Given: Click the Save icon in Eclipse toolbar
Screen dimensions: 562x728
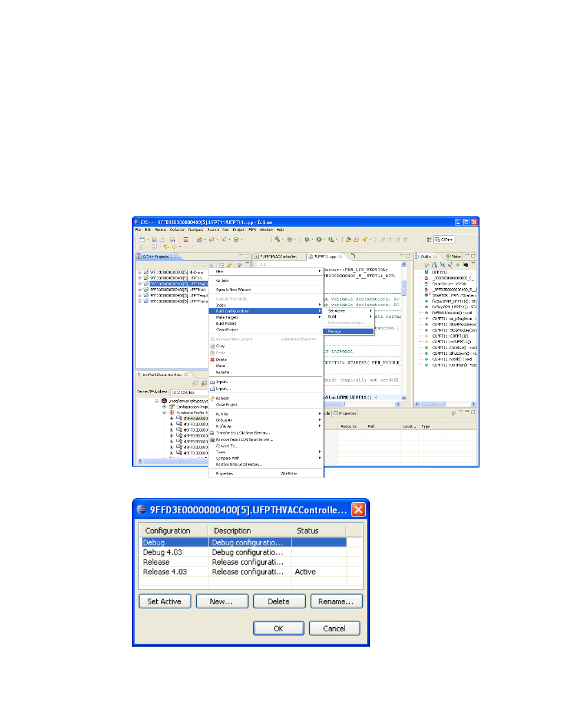Looking at the screenshot, I should coord(154,240).
